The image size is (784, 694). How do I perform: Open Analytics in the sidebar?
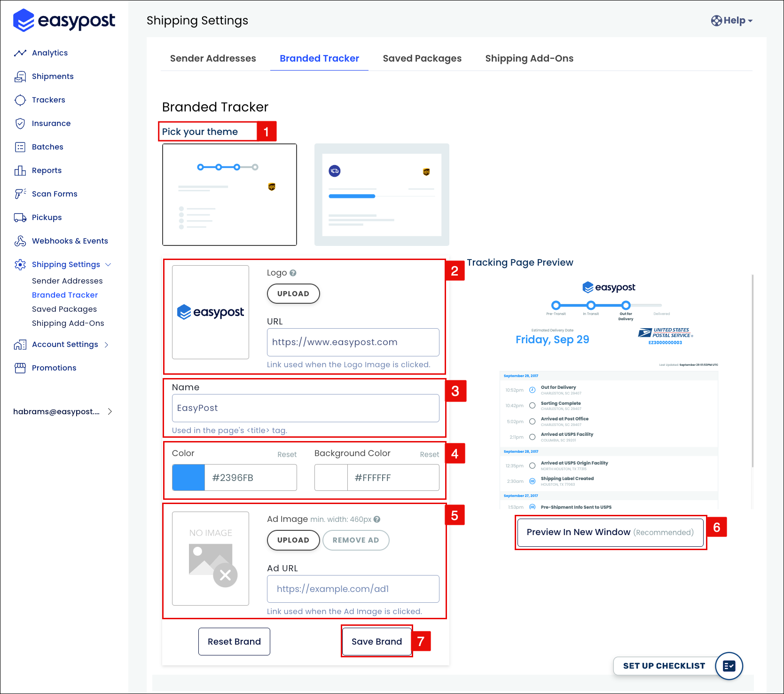coord(50,53)
